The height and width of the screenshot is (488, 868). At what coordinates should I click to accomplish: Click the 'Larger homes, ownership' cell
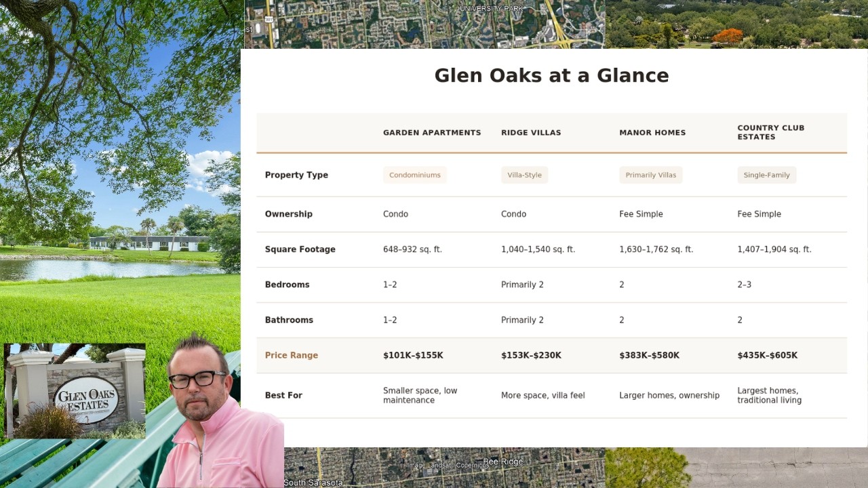[669, 395]
